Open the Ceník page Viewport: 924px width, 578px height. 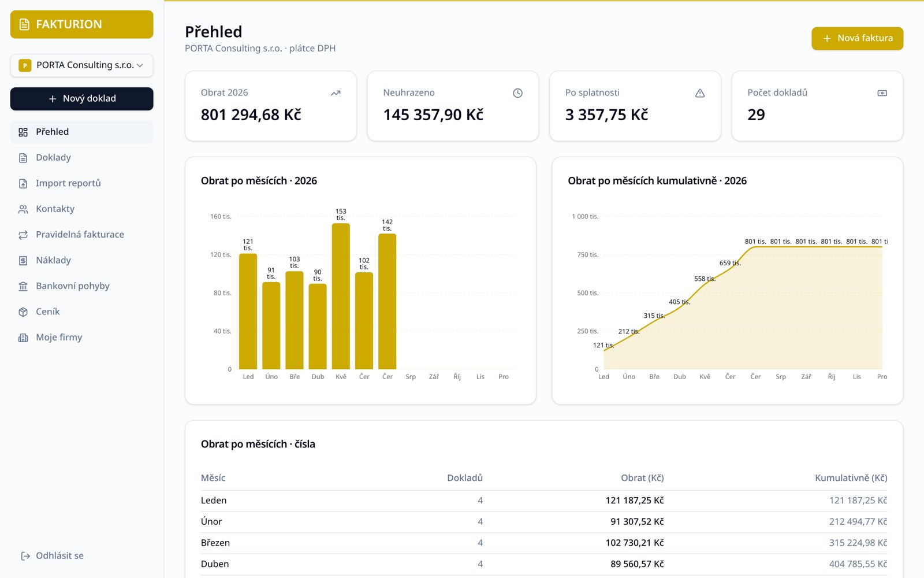point(81,312)
